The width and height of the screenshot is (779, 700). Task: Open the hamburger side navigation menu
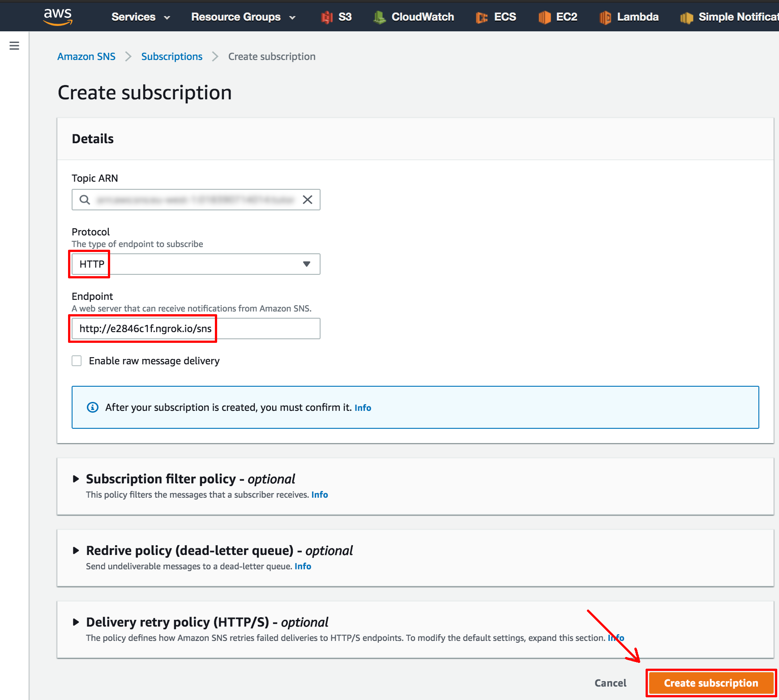14,46
